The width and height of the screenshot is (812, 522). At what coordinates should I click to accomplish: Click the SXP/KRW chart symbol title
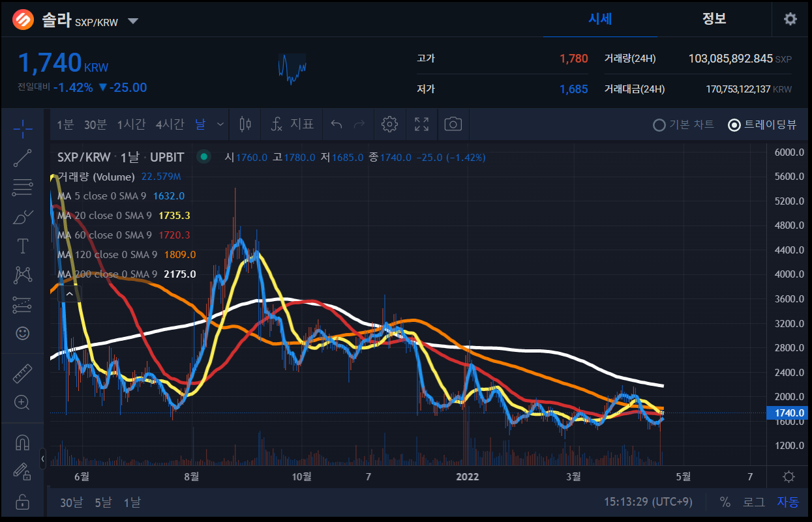[121, 157]
